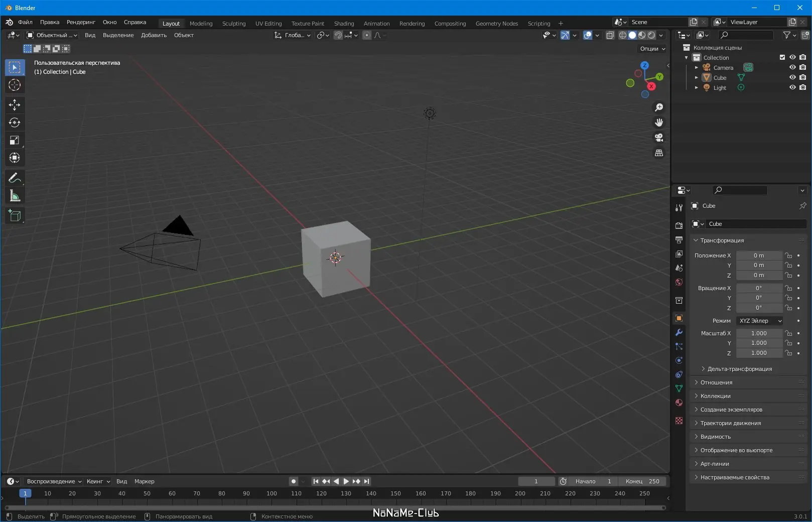Hide the Light object in viewport
This screenshot has width=812, height=522.
coord(792,87)
